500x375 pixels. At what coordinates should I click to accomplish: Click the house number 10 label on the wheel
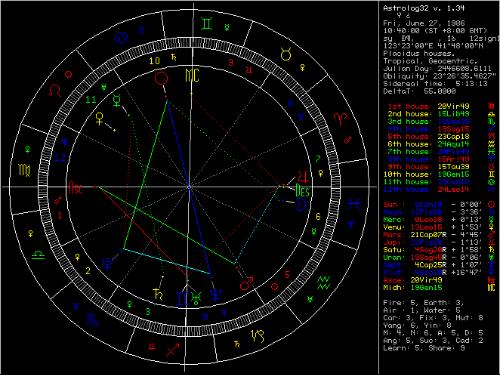tap(154, 61)
